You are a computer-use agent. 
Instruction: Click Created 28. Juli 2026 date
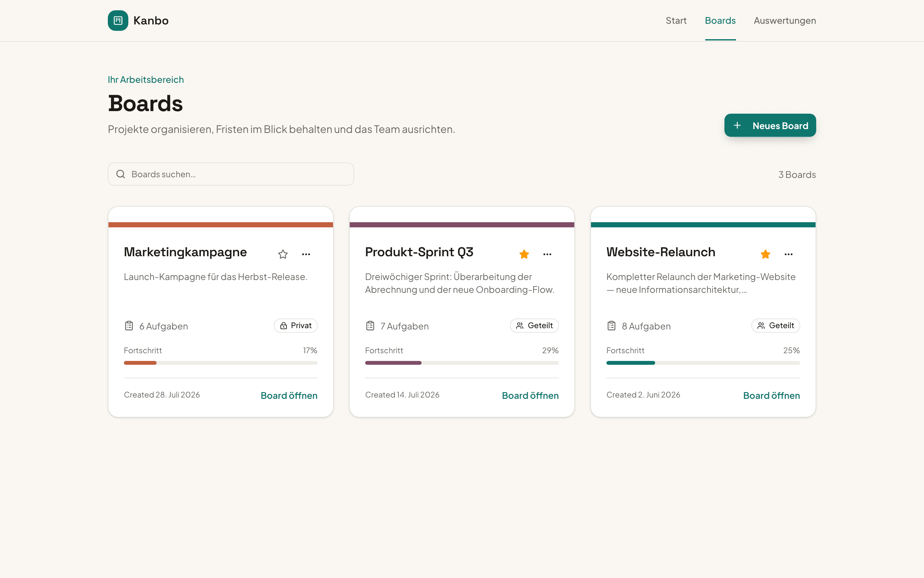click(x=162, y=395)
